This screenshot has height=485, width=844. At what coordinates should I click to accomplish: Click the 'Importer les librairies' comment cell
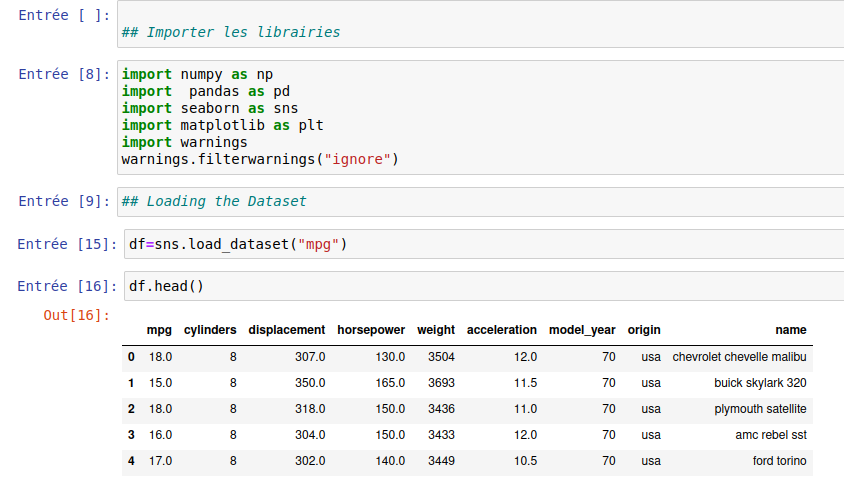[x=231, y=32]
